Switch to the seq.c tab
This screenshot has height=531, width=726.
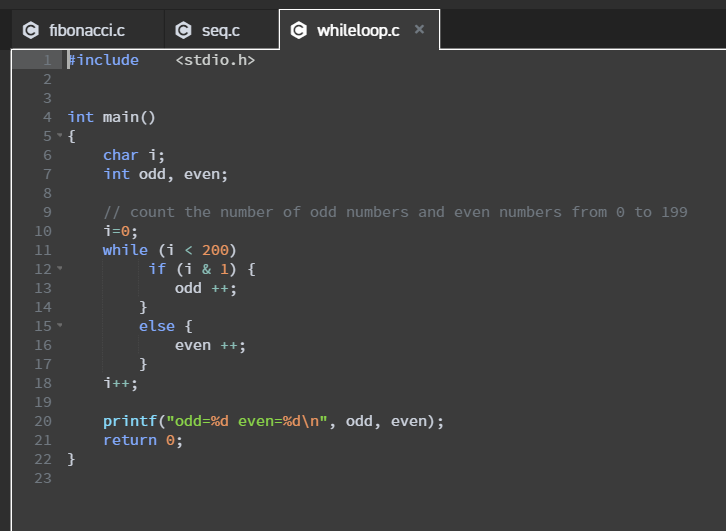pyautogui.click(x=222, y=31)
